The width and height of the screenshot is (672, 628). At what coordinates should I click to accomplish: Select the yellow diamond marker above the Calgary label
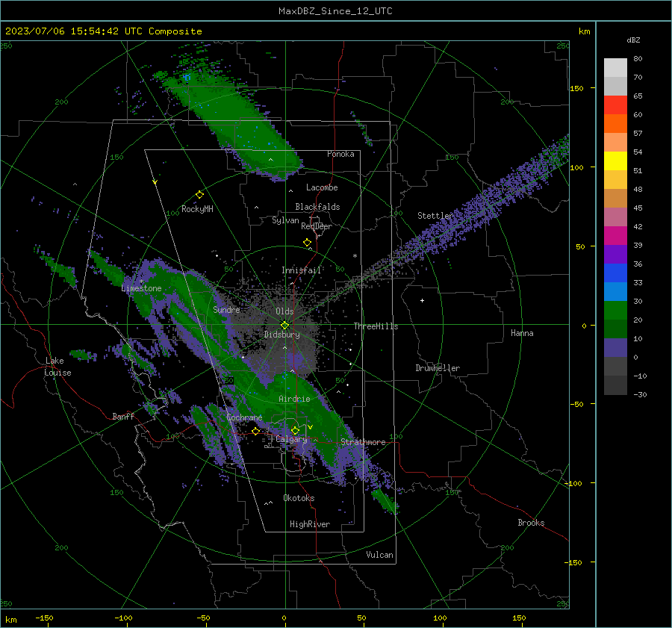[x=295, y=430]
